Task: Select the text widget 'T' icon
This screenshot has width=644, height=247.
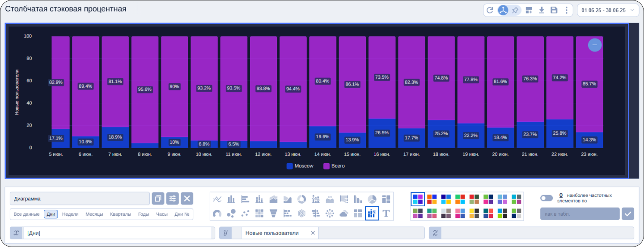Action: click(386, 213)
